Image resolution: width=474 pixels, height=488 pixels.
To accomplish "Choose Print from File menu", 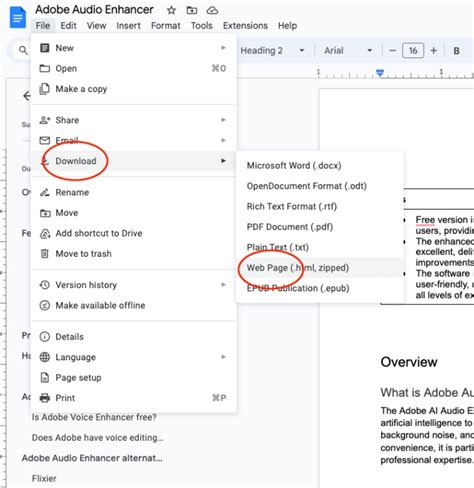I will pos(134,398).
